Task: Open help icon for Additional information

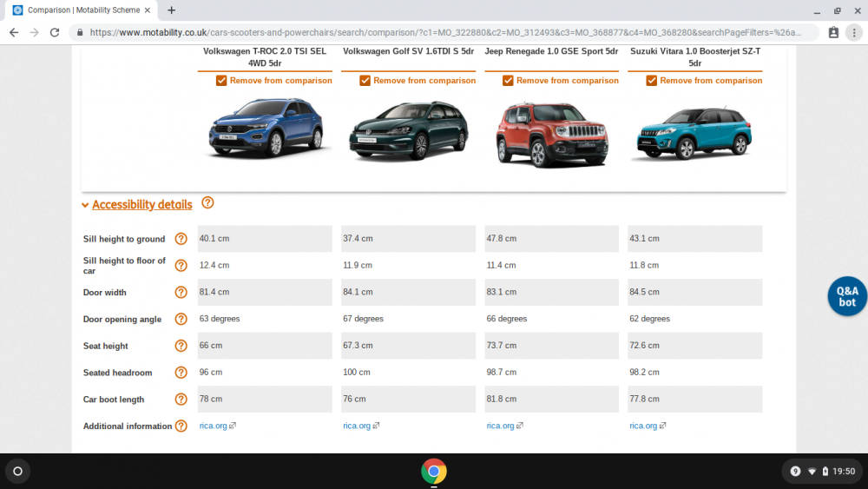Action: pos(181,426)
